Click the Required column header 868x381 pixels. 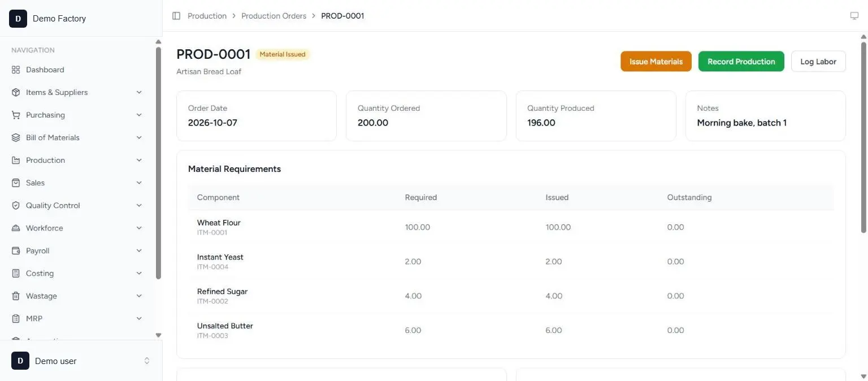pos(421,197)
